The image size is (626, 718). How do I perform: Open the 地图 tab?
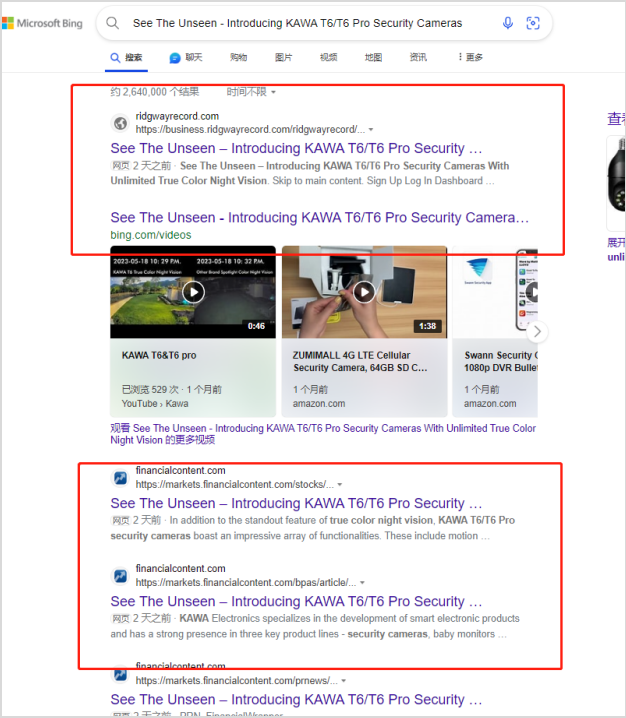click(373, 58)
